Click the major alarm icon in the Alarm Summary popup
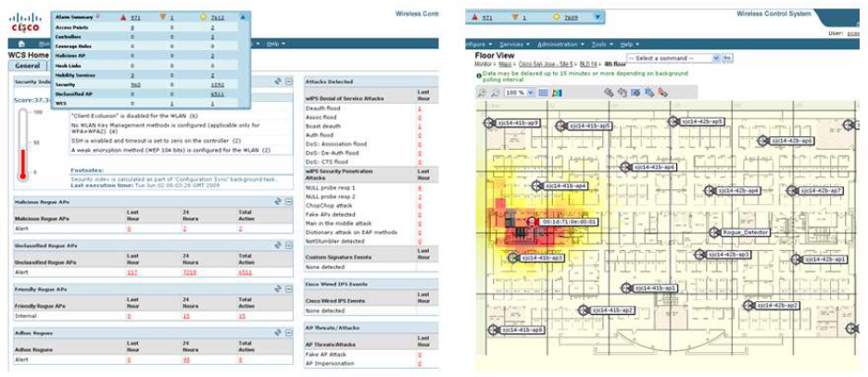This screenshot has width=868, height=377. click(162, 18)
